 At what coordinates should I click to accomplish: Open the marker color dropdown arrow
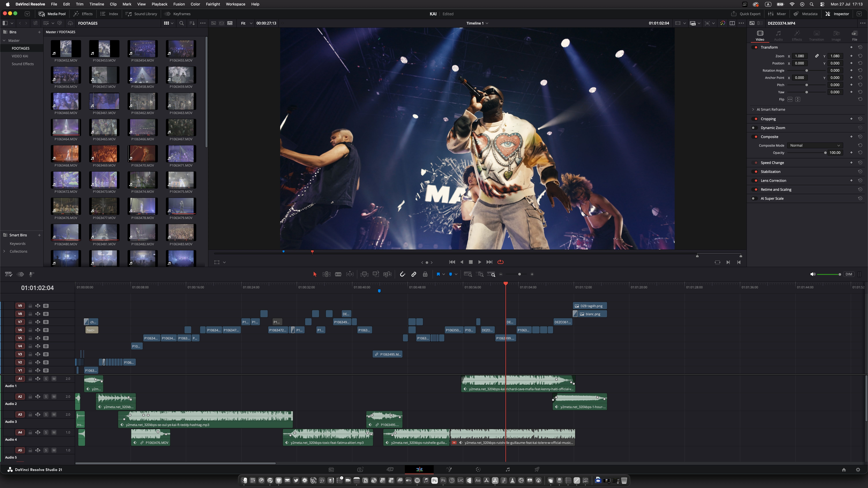(456, 274)
